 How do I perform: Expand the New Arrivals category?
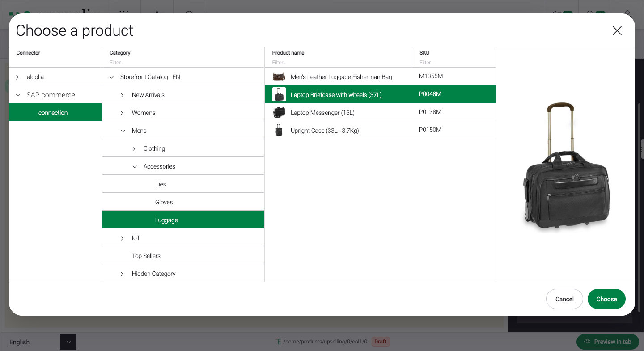click(x=123, y=95)
